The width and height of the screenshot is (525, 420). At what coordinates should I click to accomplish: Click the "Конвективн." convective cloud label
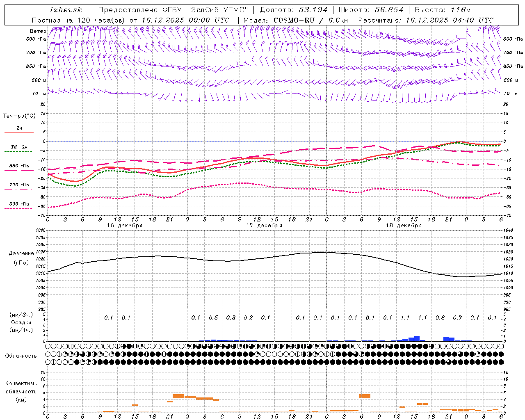[21, 384]
